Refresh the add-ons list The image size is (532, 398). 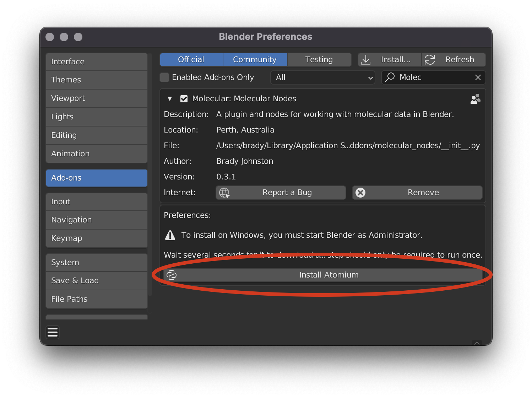click(x=454, y=60)
